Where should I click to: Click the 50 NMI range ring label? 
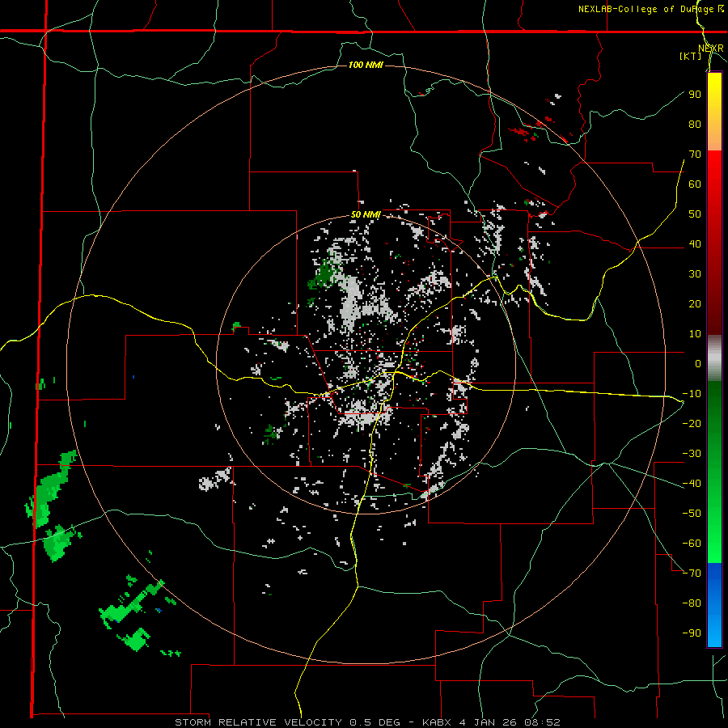(x=366, y=214)
